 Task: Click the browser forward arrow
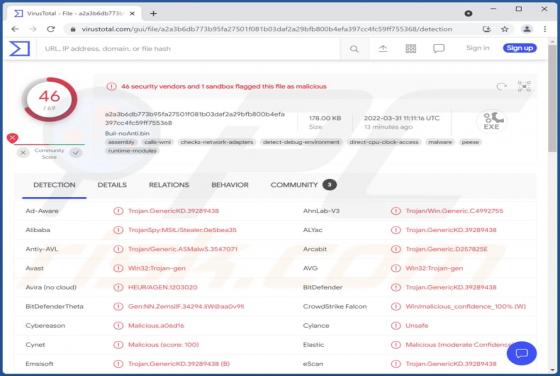(33, 29)
